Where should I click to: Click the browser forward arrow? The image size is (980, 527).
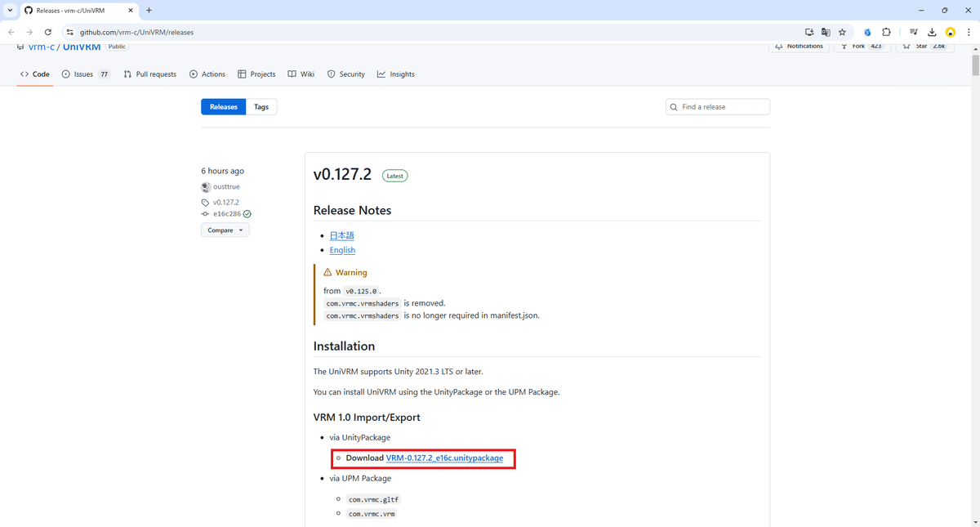pos(29,32)
